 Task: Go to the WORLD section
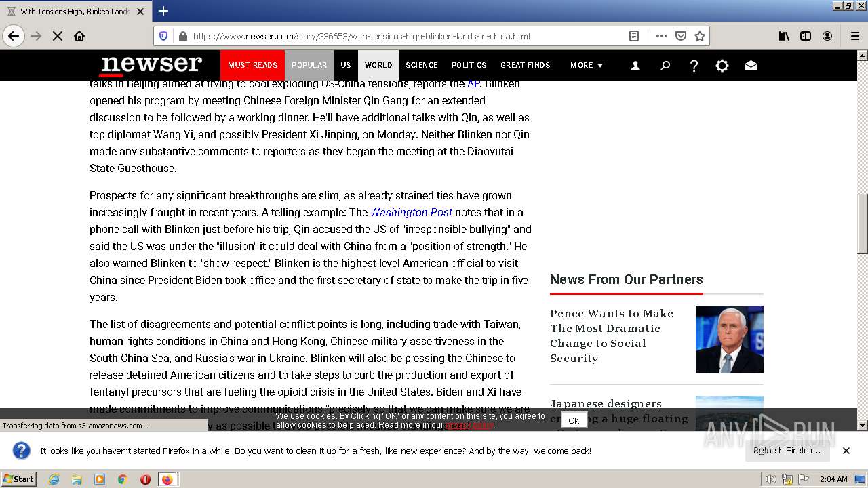(378, 65)
